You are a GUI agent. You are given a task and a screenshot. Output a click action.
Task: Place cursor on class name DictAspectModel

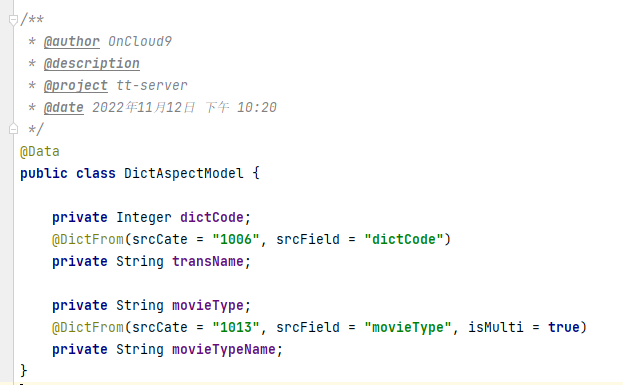click(184, 173)
